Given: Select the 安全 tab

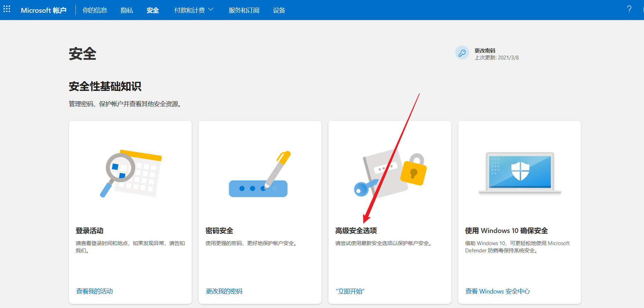Looking at the screenshot, I should pos(153,10).
